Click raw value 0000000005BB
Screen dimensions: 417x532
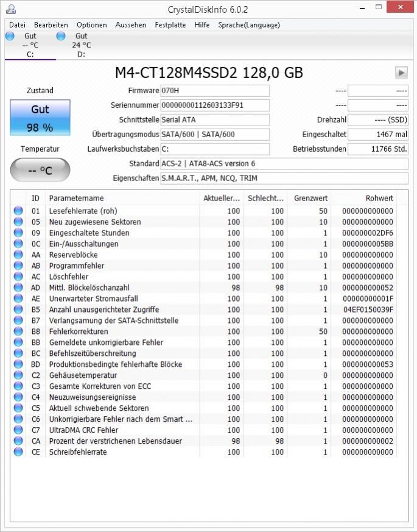(x=368, y=244)
